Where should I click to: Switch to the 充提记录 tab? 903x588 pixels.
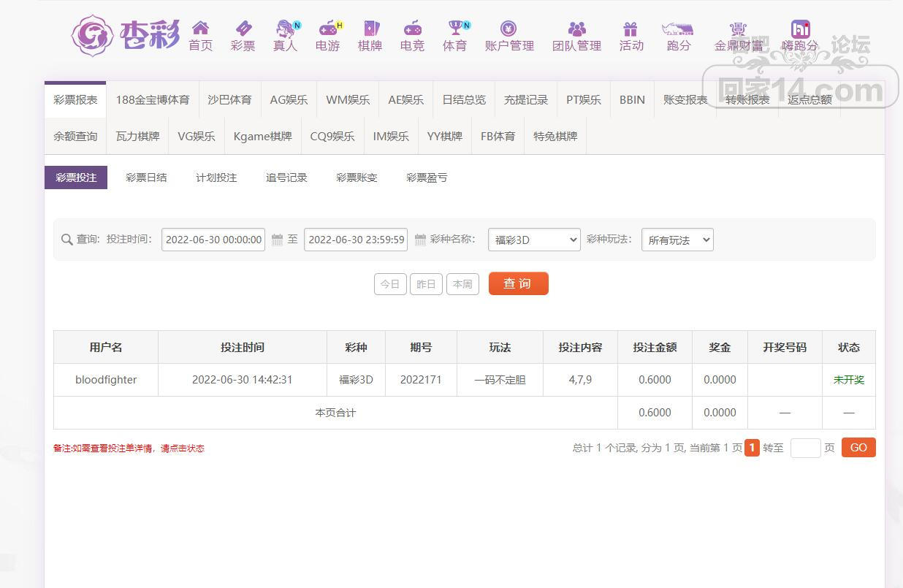point(525,100)
